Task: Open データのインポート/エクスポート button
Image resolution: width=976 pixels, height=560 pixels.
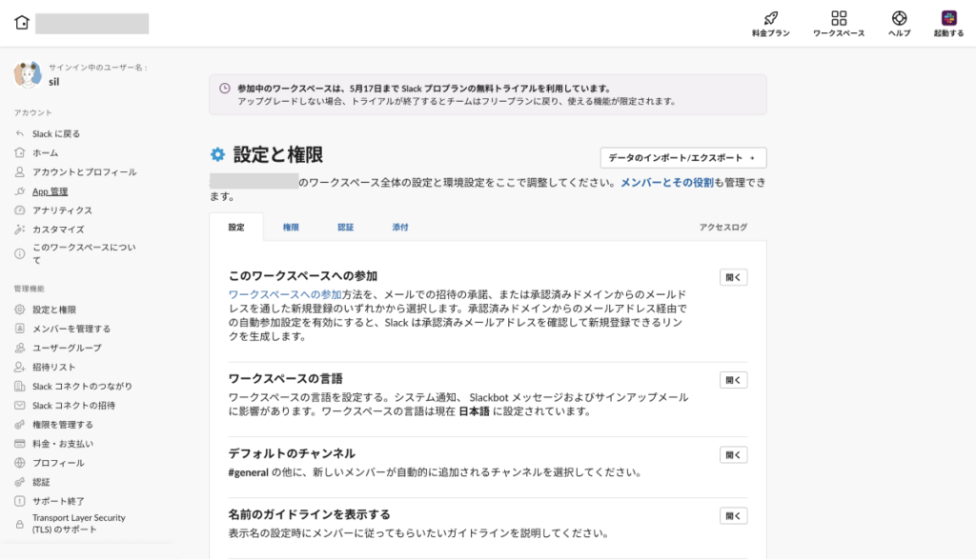Action: [682, 157]
